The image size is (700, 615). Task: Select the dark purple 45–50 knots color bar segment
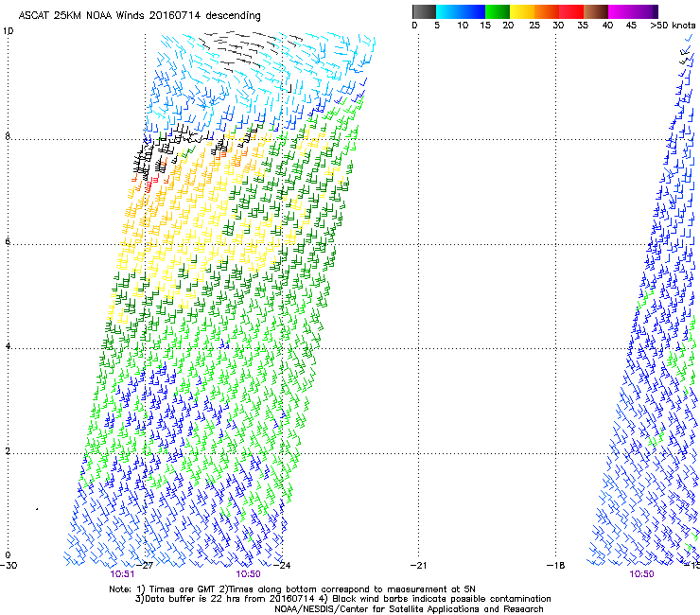click(x=645, y=11)
